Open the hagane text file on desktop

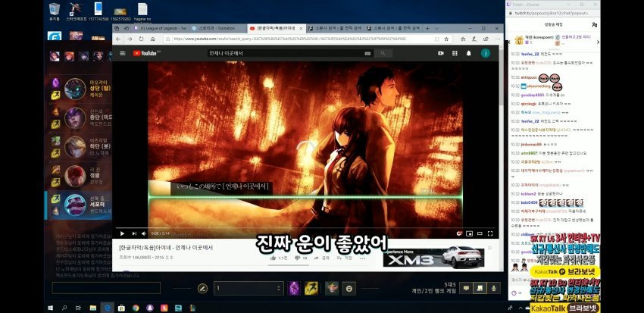(142, 12)
